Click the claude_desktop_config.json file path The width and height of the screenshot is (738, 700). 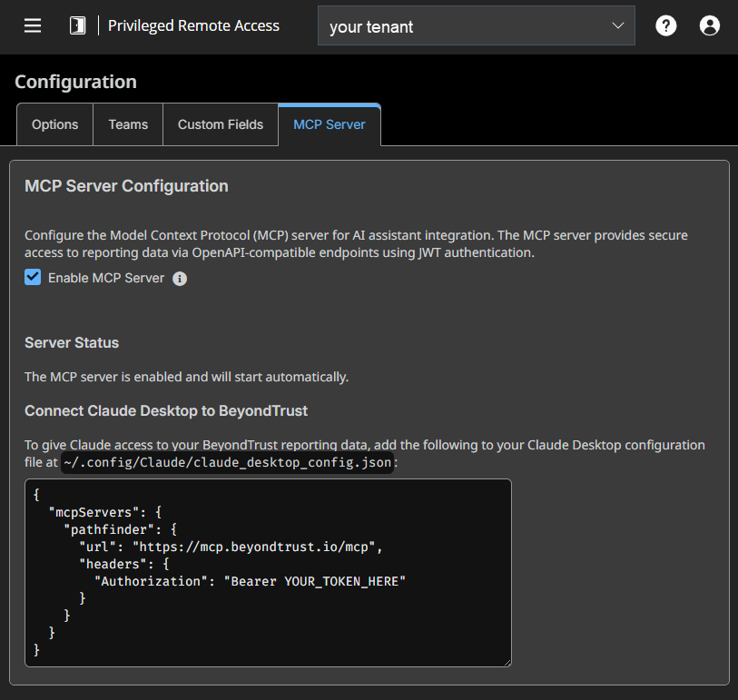point(227,463)
